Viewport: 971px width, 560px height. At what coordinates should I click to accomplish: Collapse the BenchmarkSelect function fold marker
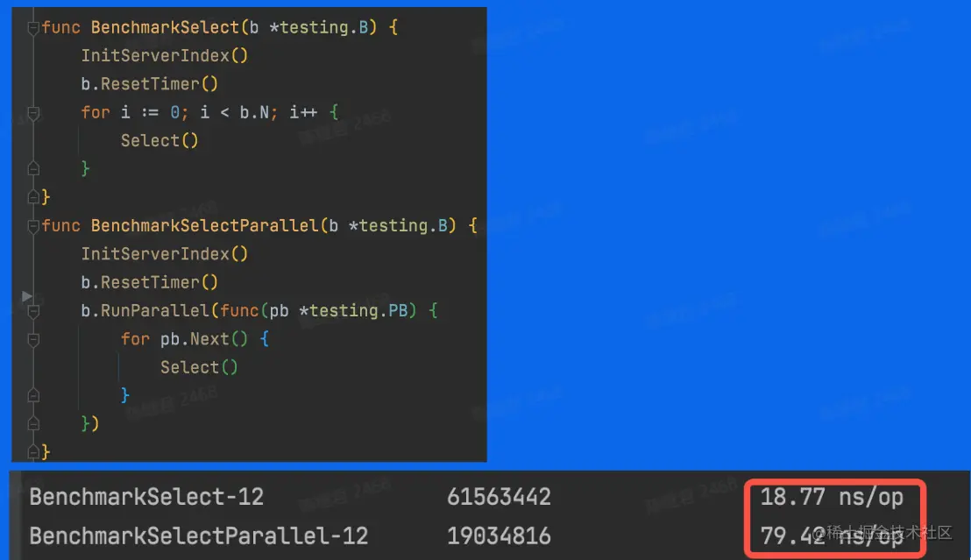coord(33,28)
